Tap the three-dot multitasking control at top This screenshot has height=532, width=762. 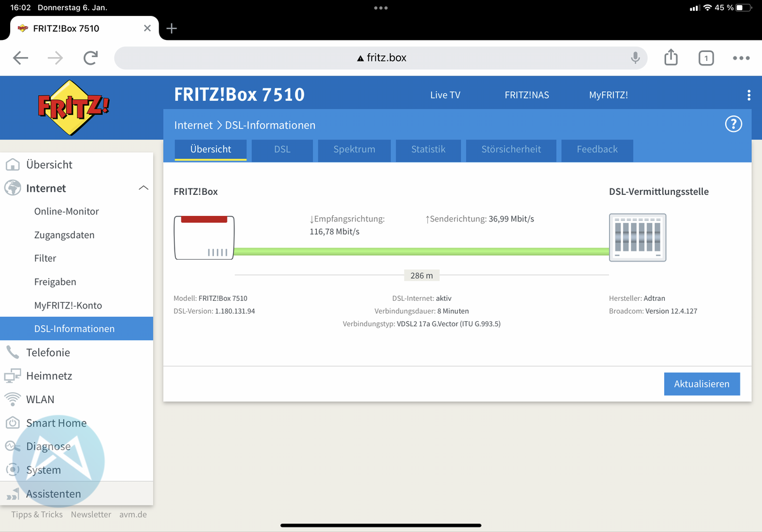[x=381, y=8]
